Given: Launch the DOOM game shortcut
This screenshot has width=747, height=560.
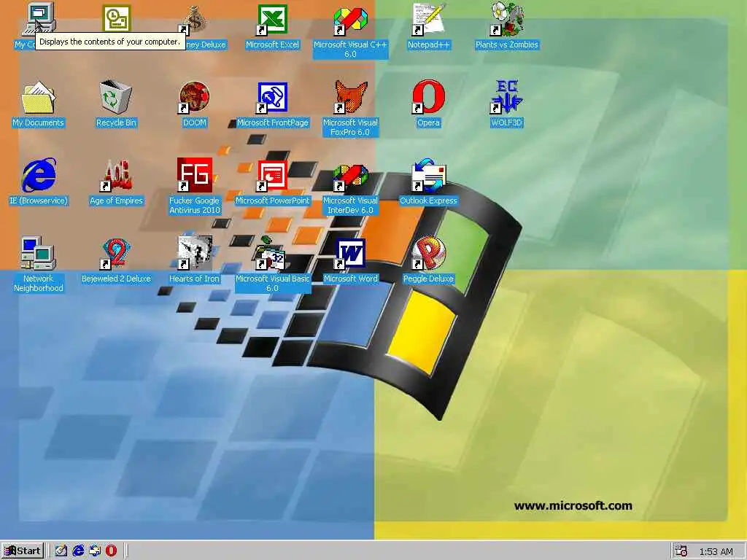Looking at the screenshot, I should click(194, 98).
